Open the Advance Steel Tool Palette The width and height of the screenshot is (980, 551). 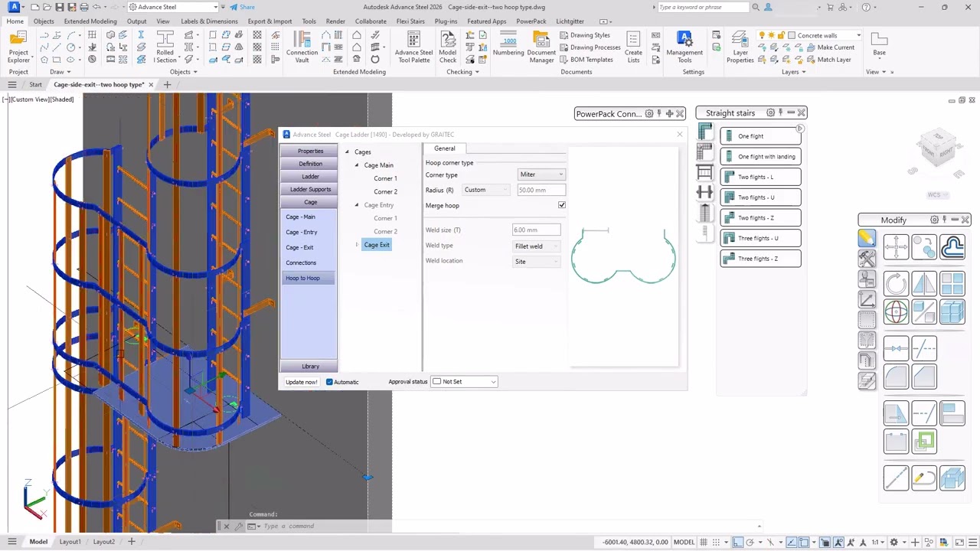(413, 47)
